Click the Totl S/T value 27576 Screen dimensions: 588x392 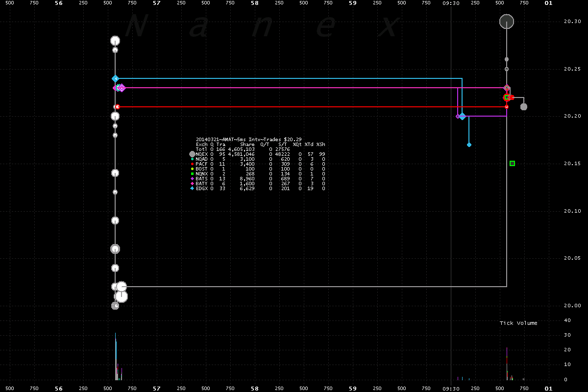click(282, 149)
